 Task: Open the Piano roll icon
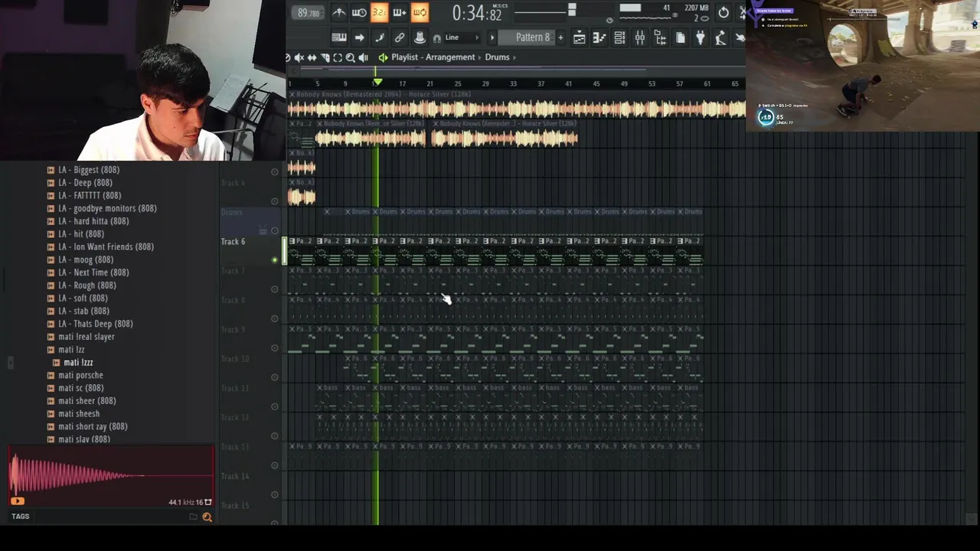point(599,37)
